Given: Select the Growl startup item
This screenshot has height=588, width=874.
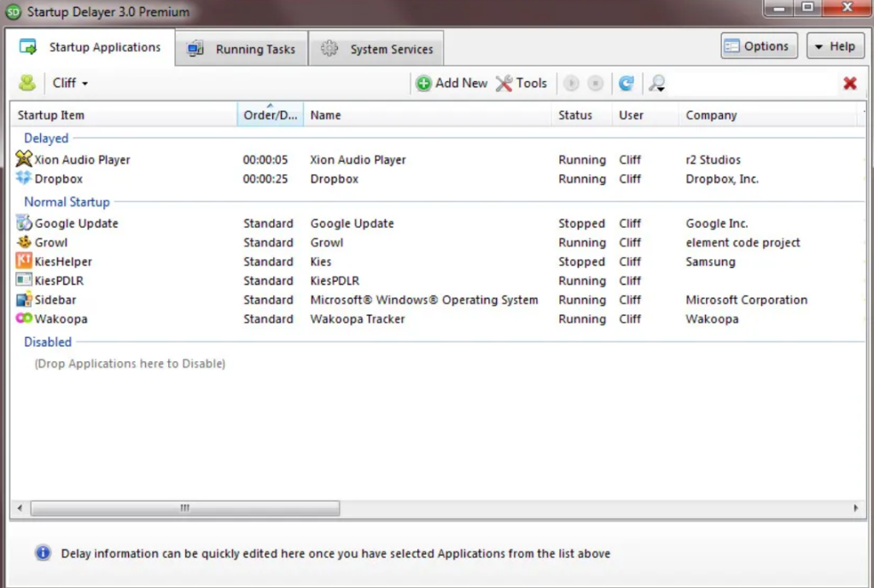Looking at the screenshot, I should pyautogui.click(x=50, y=242).
